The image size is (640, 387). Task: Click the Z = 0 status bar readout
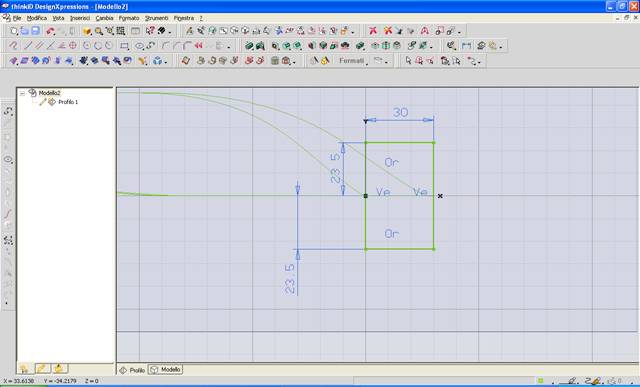coord(92,381)
